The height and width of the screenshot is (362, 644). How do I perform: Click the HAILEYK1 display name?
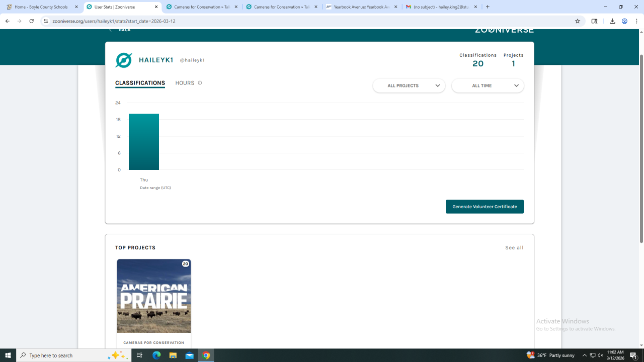click(x=156, y=60)
